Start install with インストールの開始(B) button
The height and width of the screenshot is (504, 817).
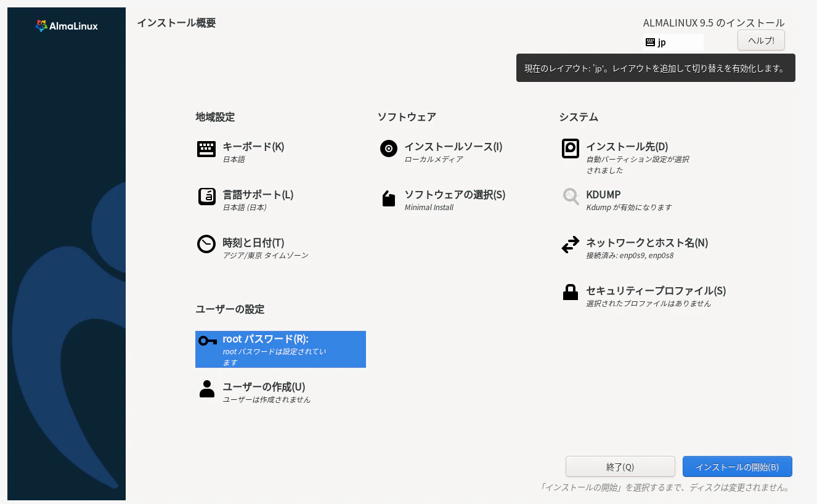[x=738, y=467]
